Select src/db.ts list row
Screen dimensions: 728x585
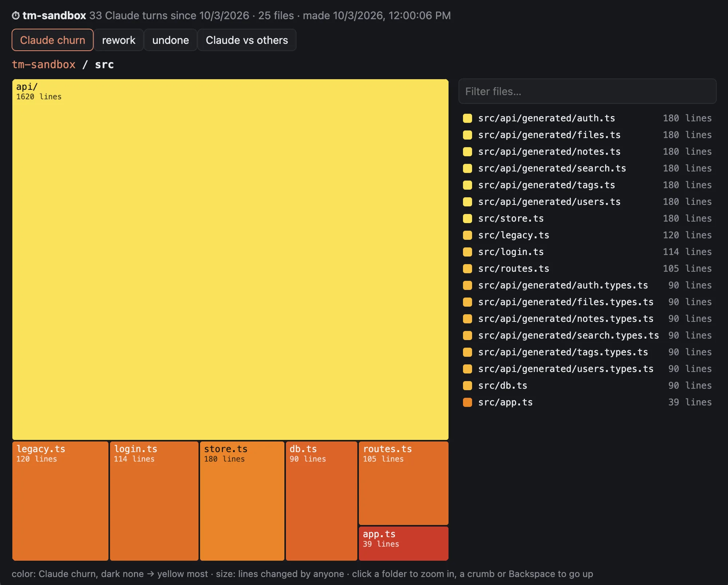point(587,386)
